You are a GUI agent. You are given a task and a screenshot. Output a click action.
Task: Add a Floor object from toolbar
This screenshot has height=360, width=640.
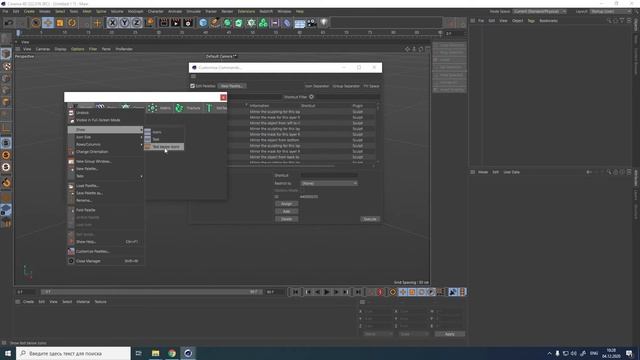300,23
